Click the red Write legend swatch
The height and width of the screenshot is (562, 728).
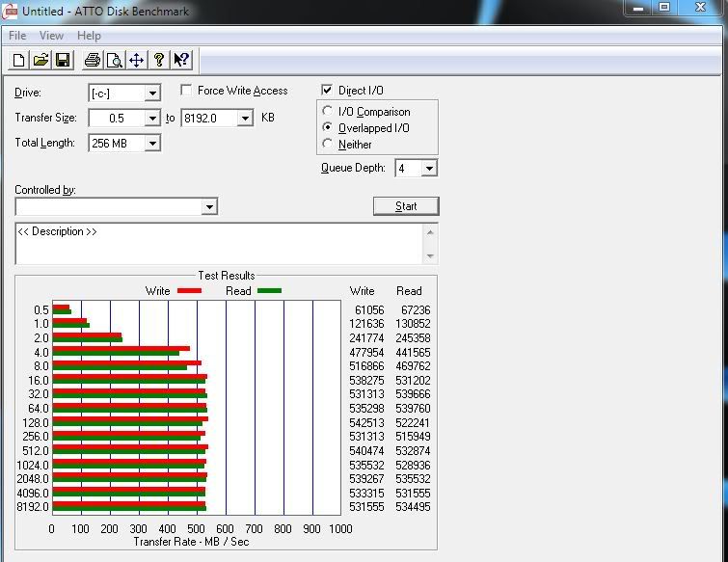point(189,291)
